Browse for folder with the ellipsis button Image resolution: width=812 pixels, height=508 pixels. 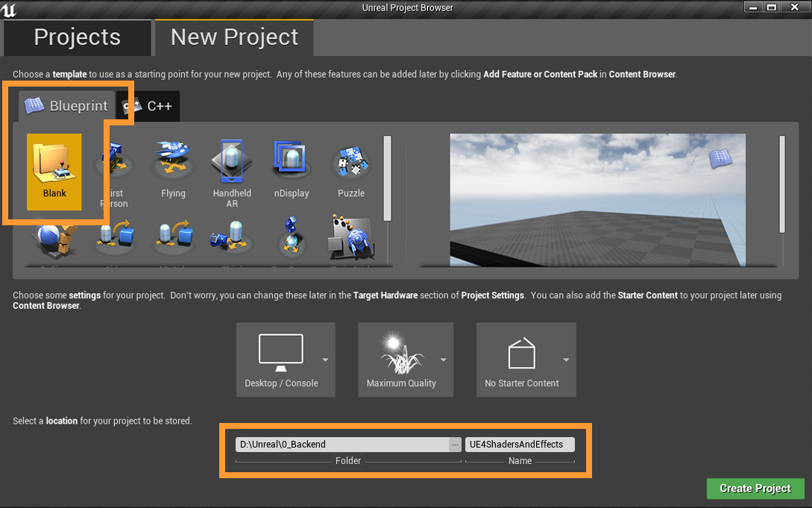click(x=455, y=445)
